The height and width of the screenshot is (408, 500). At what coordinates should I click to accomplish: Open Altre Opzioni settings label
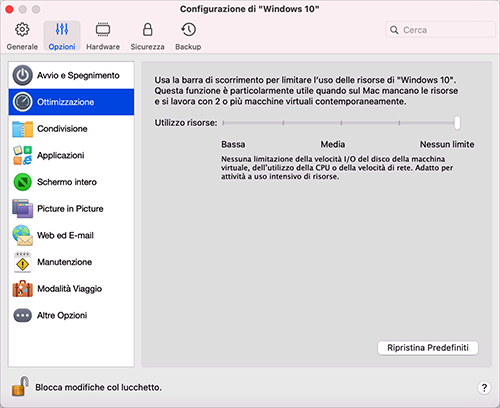coord(62,315)
